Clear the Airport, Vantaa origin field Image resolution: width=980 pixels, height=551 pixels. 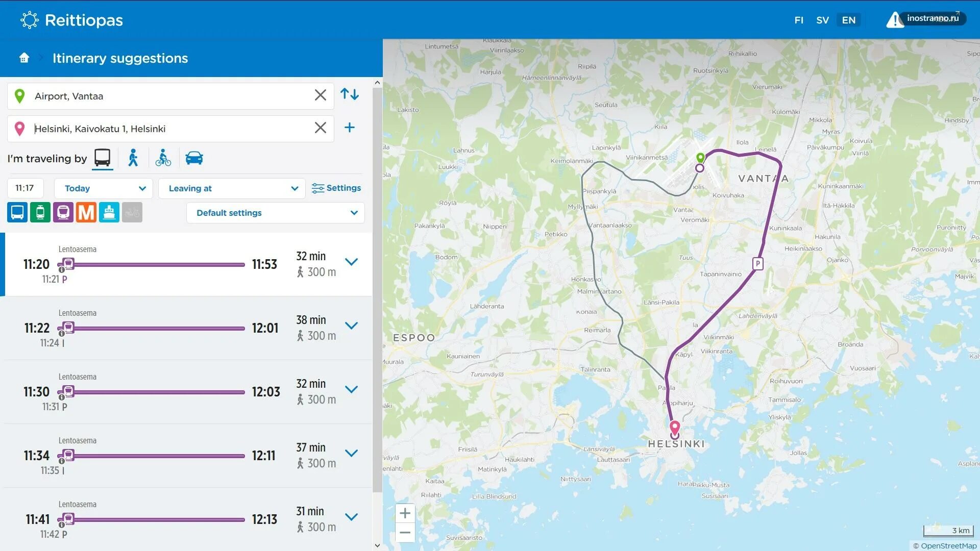tap(320, 95)
